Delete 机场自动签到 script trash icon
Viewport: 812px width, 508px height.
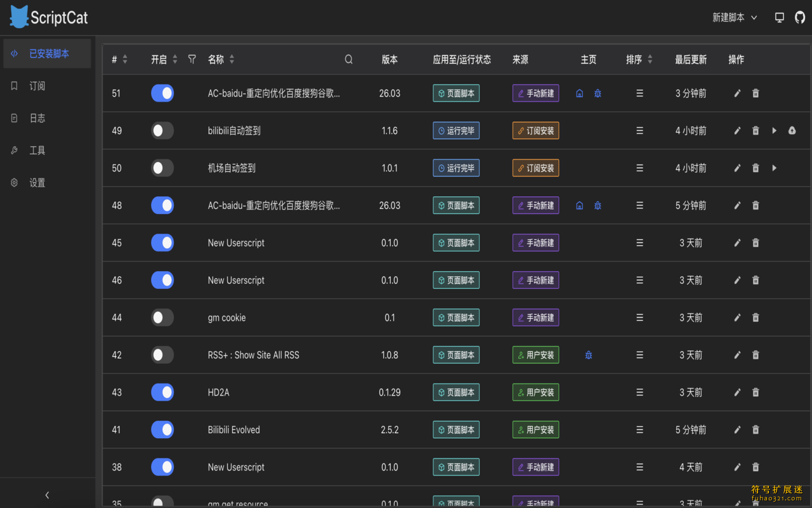tap(756, 168)
